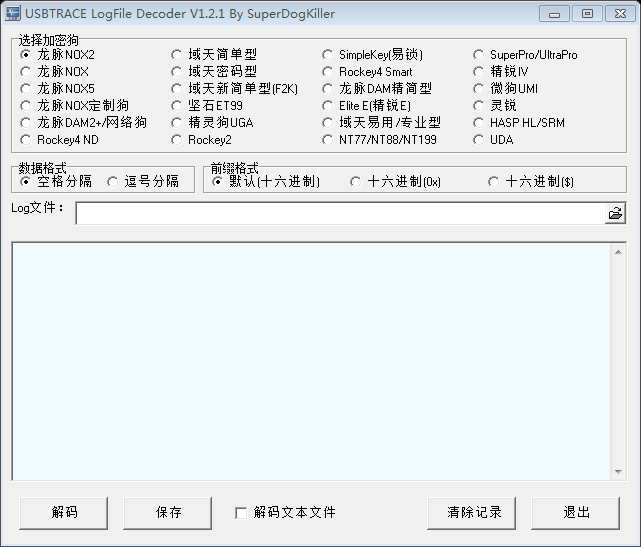This screenshot has width=641, height=547.
Task: Focus the Log文件 path input field
Action: 340,213
